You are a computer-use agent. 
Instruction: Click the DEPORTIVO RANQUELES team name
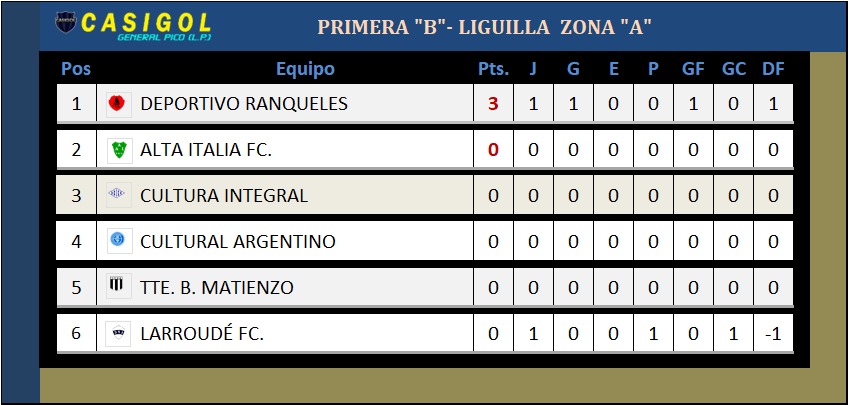[x=243, y=103]
